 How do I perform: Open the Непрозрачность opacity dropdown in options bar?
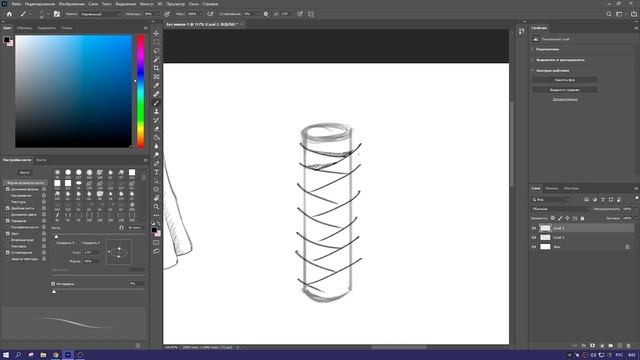[158, 14]
